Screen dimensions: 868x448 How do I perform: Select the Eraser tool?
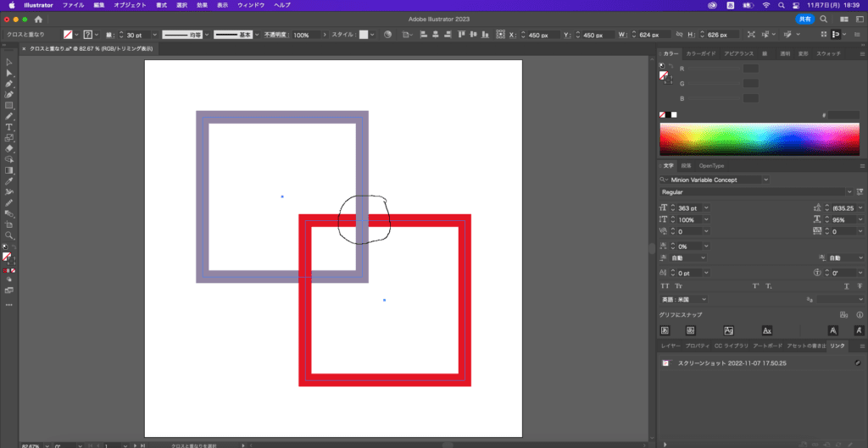[x=9, y=148]
